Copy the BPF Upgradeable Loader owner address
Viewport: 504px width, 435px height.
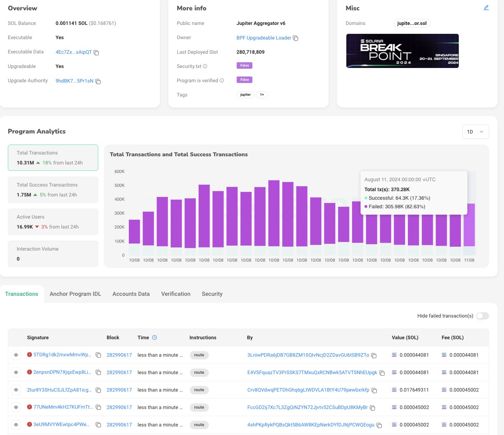(295, 38)
